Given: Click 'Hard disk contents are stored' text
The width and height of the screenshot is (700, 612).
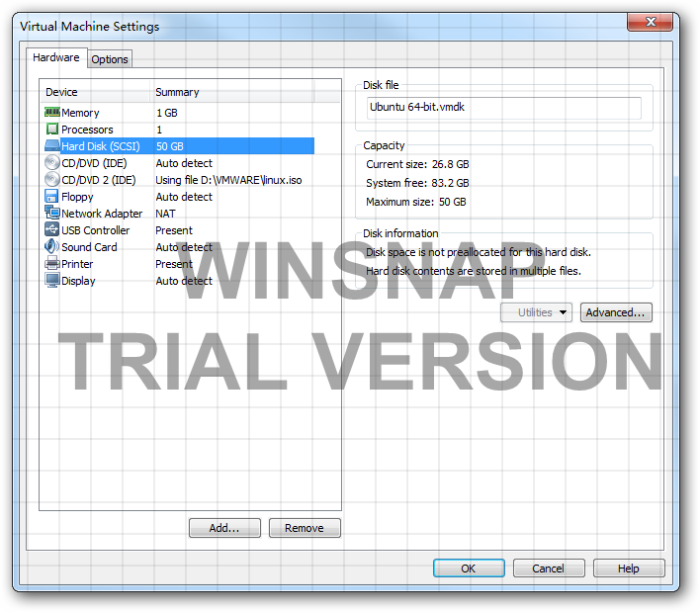Looking at the screenshot, I should click(474, 271).
